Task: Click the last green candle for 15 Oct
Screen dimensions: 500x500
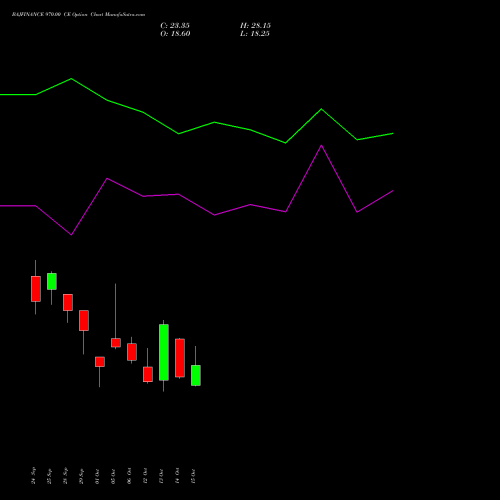Action: click(196, 375)
